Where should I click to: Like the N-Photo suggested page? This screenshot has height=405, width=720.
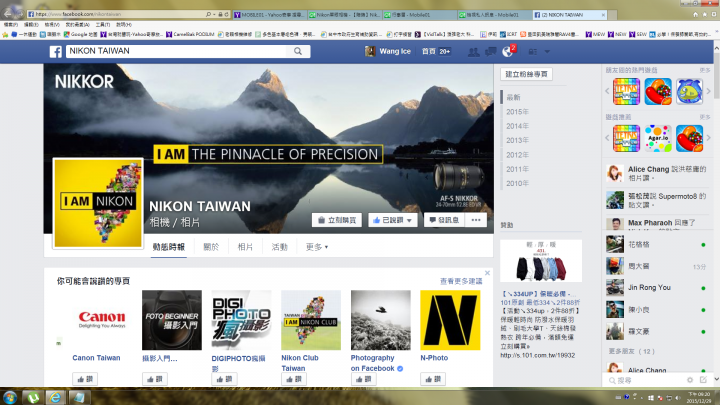tap(433, 379)
